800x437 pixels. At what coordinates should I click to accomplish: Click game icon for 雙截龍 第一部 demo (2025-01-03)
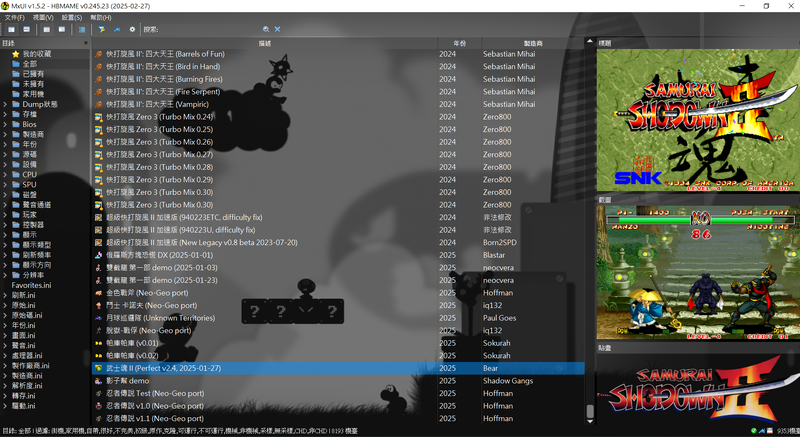point(99,268)
